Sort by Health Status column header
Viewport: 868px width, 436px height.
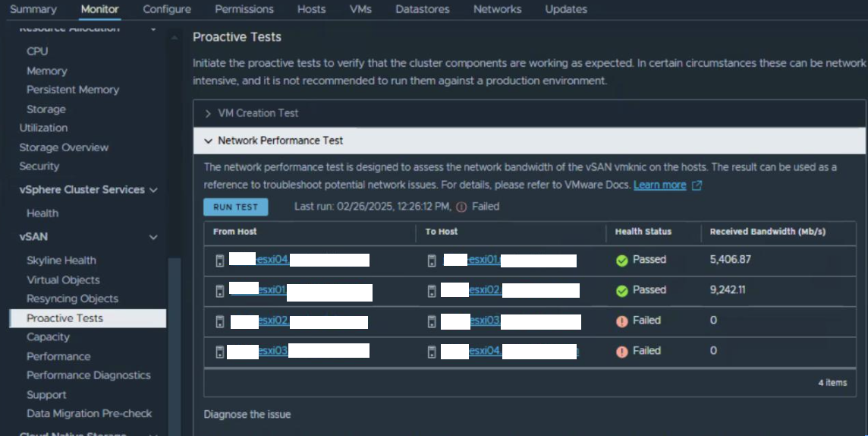[643, 232]
